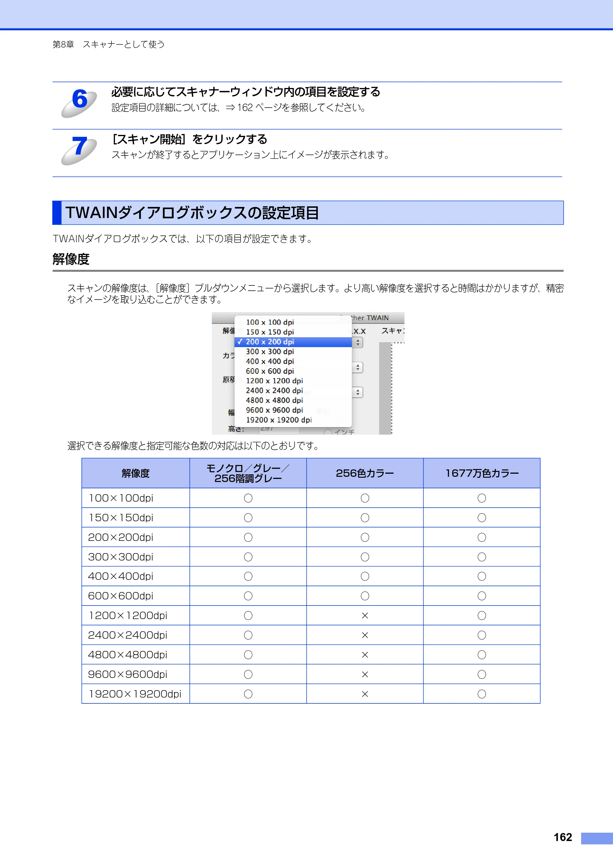613x868 pixels.
Task: Click table header 1677万色カラー
Action: (x=482, y=473)
